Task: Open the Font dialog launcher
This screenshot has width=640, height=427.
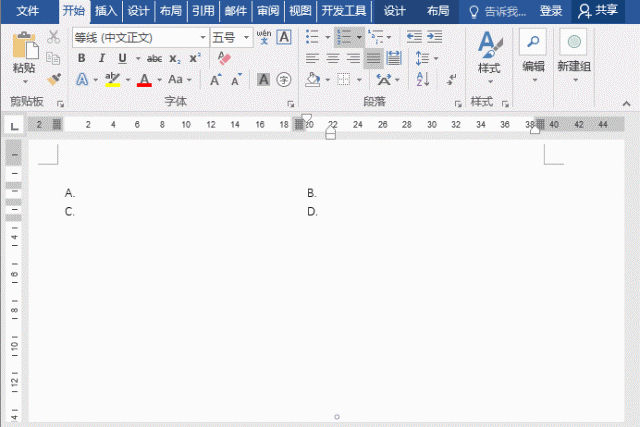Action: point(291,104)
